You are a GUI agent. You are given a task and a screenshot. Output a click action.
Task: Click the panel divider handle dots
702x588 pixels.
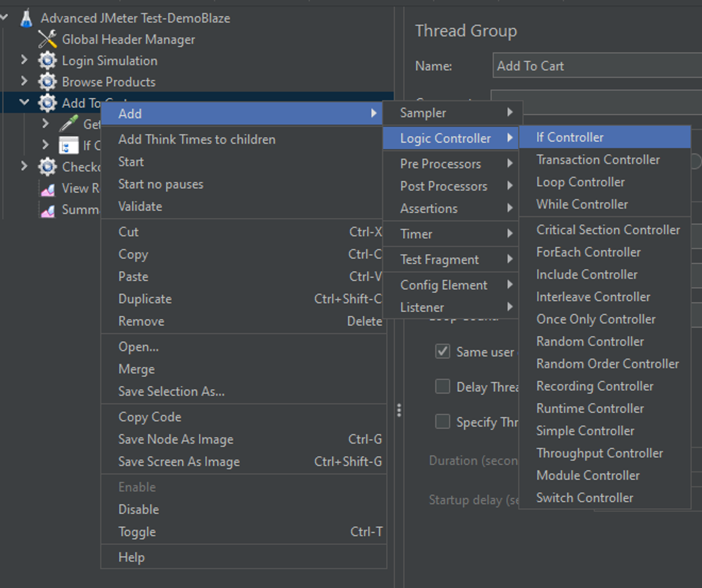pos(399,410)
